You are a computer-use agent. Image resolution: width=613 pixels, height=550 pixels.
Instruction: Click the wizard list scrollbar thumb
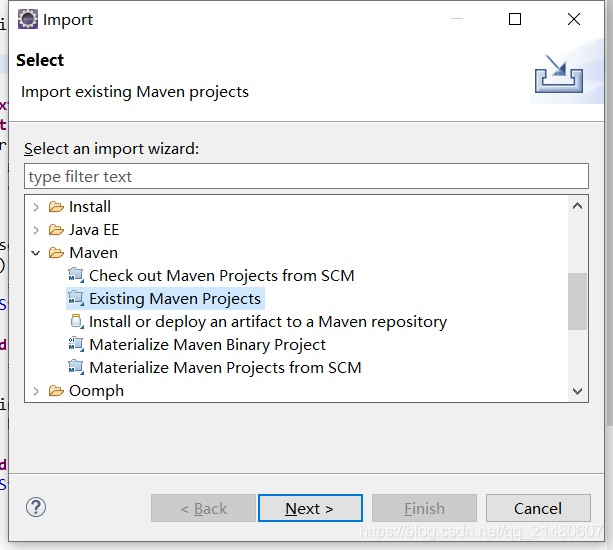[577, 301]
